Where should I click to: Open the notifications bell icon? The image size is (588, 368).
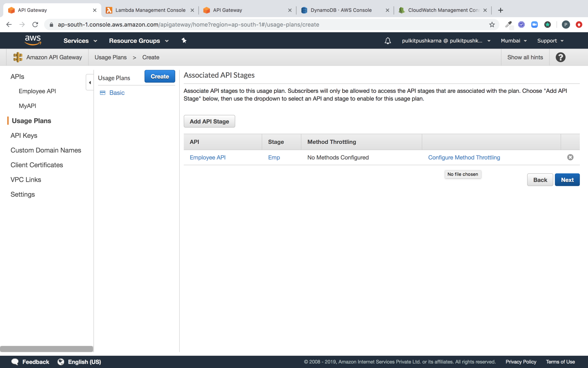click(x=388, y=41)
